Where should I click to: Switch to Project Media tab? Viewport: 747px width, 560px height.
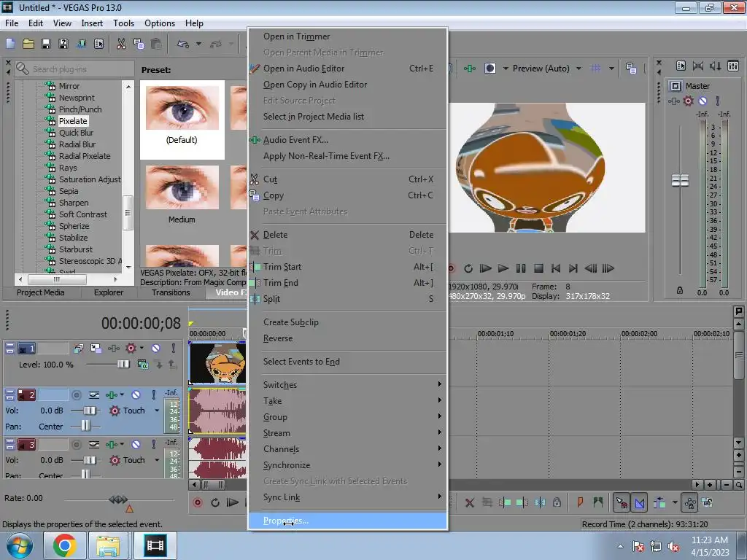click(x=41, y=292)
